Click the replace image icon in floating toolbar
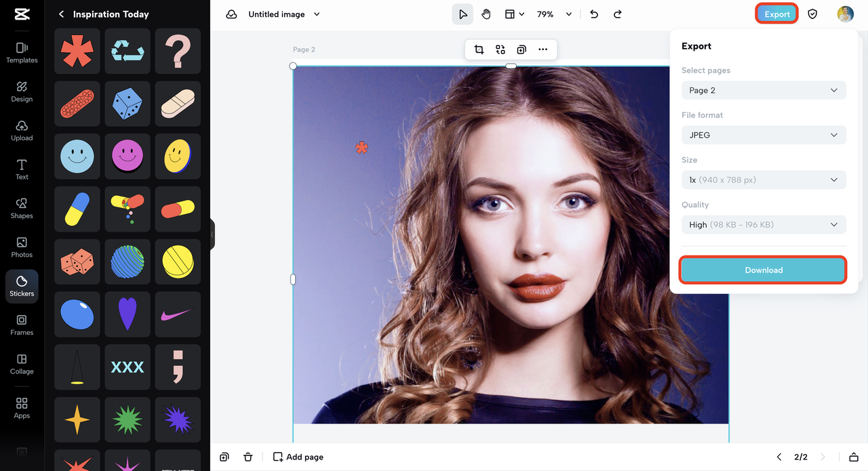Viewport: 868px width, 471px height. (x=500, y=49)
